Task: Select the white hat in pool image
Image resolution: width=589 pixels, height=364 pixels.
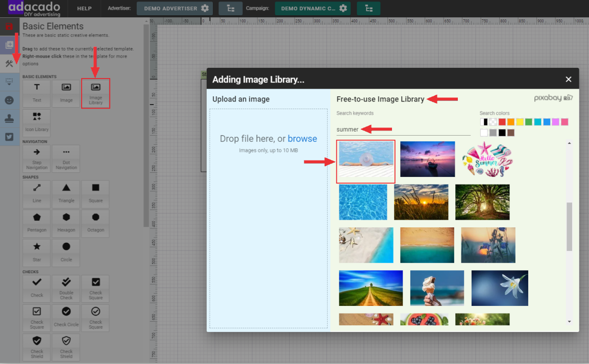Action: click(x=366, y=159)
